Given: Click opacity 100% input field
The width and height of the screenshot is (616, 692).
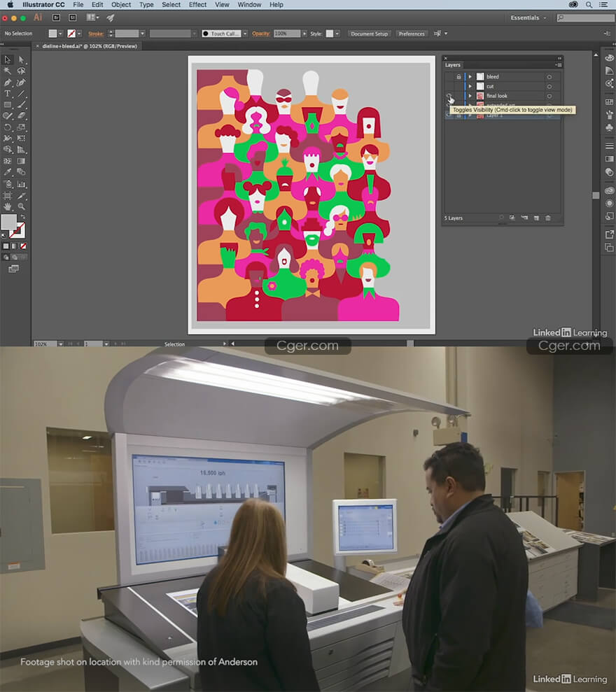Looking at the screenshot, I should click(x=287, y=34).
